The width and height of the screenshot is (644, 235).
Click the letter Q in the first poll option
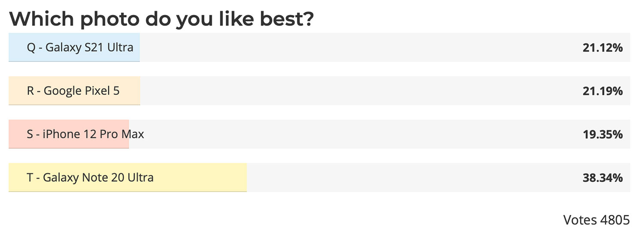coord(31,48)
